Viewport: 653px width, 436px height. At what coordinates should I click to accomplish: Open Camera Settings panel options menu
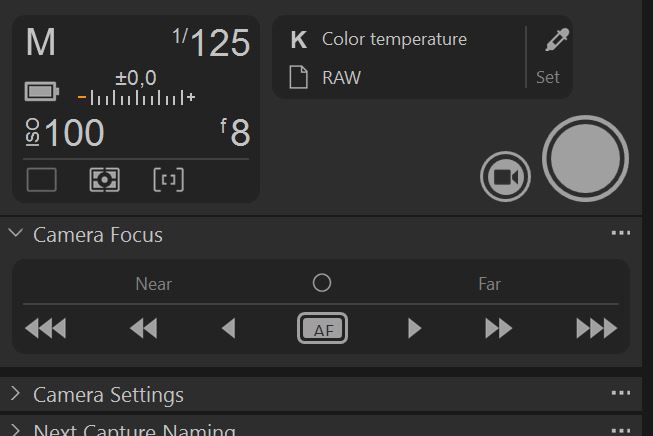tap(621, 393)
